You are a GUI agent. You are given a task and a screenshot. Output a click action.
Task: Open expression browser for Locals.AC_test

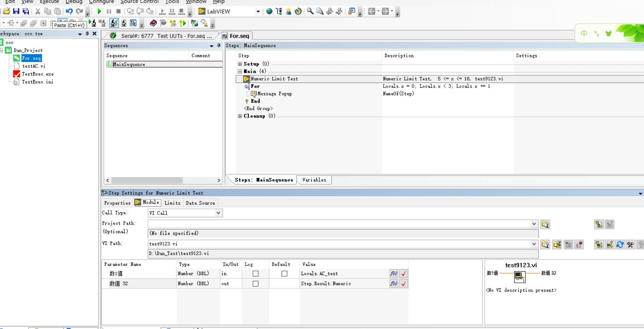pyautogui.click(x=394, y=274)
